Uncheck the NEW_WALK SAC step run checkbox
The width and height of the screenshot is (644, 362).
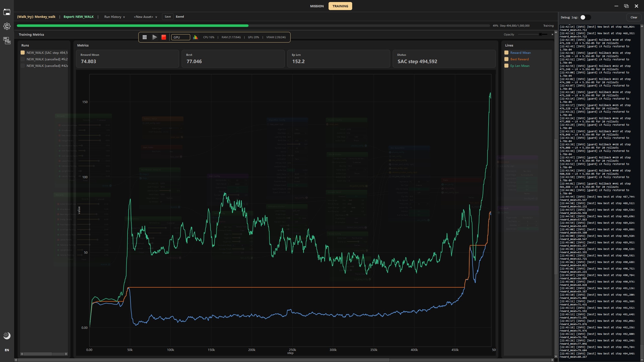click(x=23, y=53)
